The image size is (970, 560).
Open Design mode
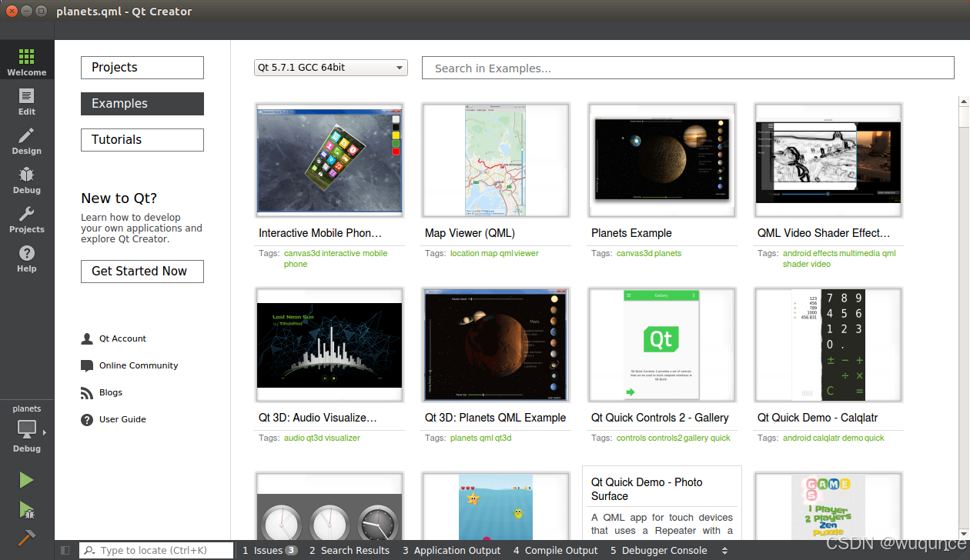coord(27,140)
